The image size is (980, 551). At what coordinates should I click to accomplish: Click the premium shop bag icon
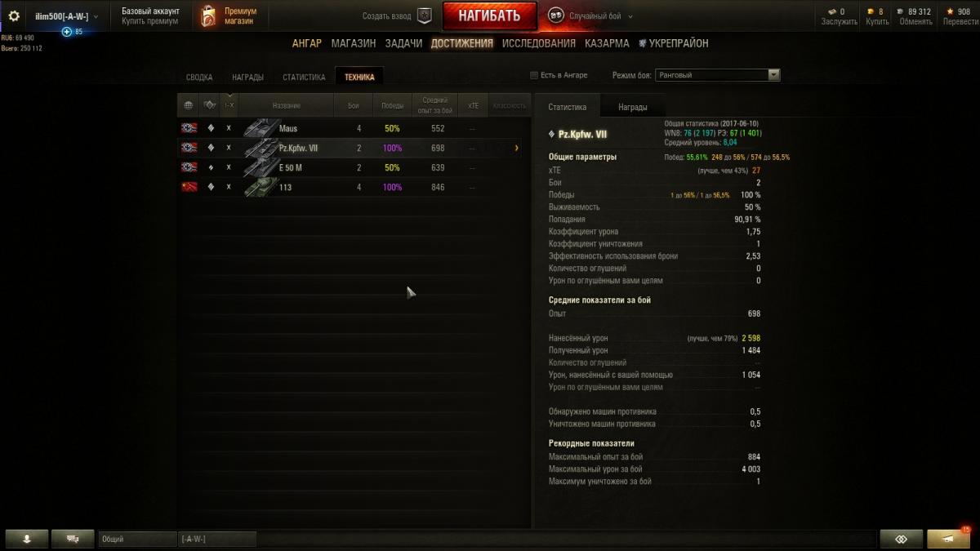(208, 16)
